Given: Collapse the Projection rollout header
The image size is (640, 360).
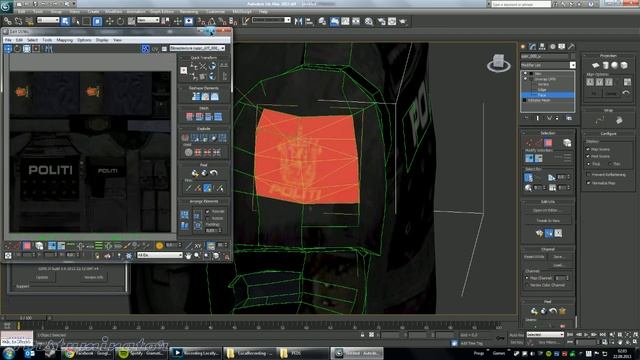Looking at the screenshot, I should [608, 56].
